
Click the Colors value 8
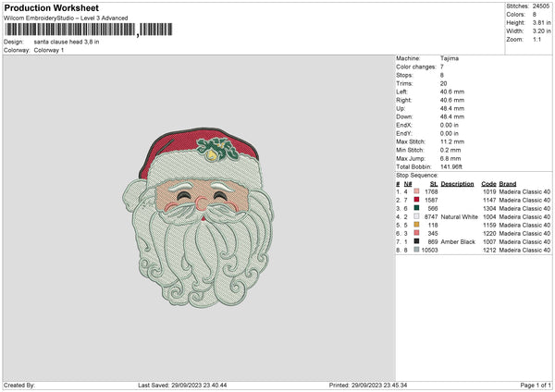pos(534,15)
